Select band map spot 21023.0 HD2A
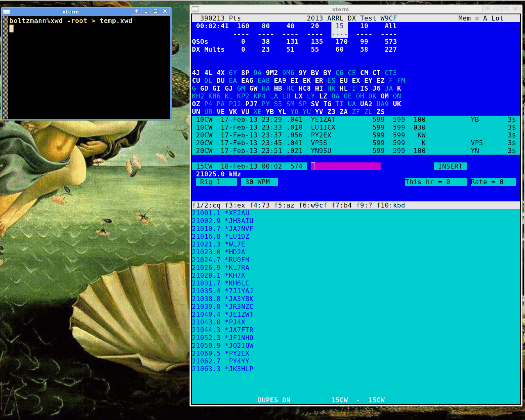The height and width of the screenshot is (420, 525). [x=219, y=252]
